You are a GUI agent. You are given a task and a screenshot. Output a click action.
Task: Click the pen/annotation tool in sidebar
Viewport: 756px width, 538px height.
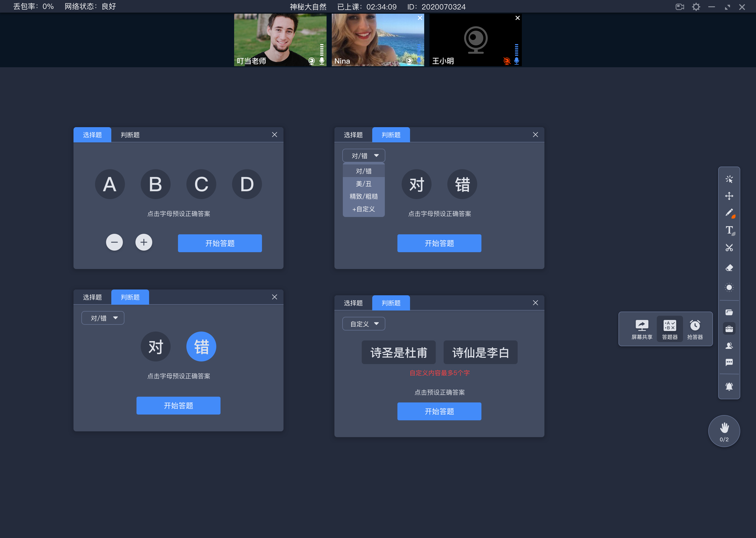[729, 213]
